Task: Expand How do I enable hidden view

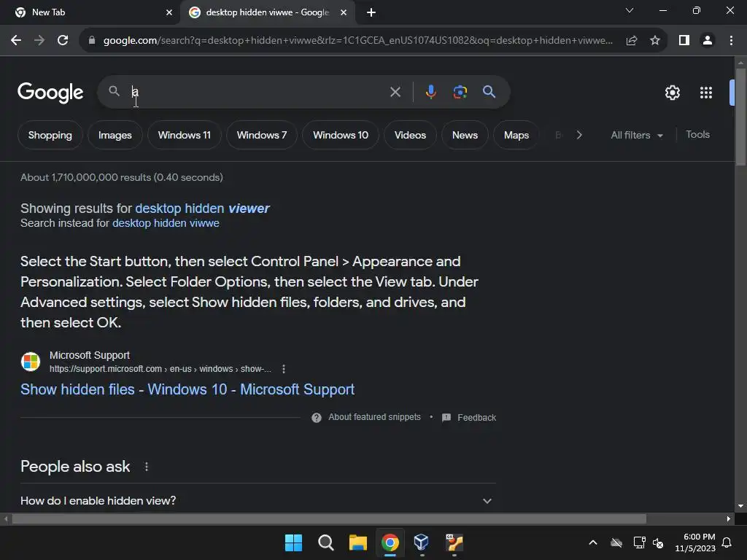Action: point(258,500)
